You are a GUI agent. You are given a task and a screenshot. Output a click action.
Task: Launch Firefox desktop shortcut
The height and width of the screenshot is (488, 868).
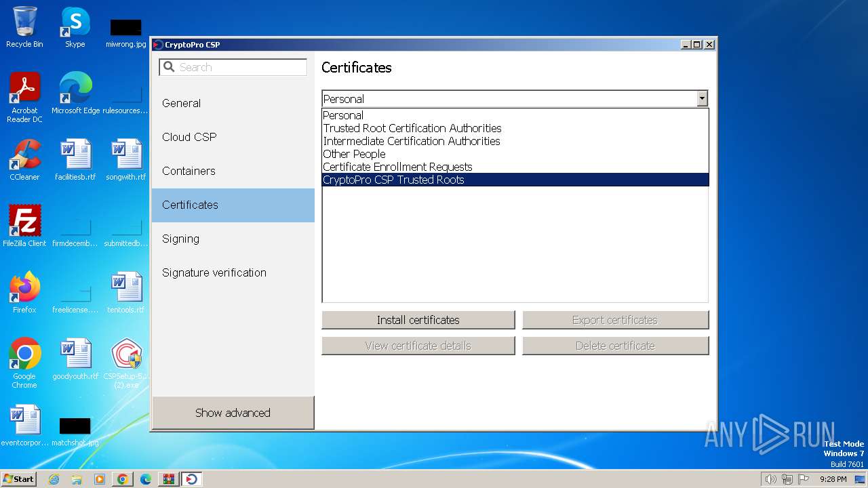(24, 293)
